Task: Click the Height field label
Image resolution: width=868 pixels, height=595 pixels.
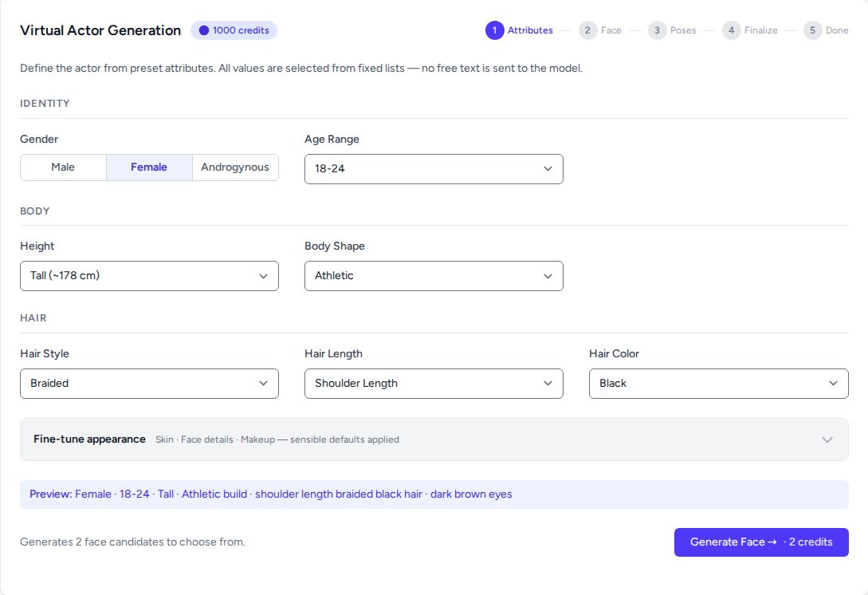Action: coord(37,246)
